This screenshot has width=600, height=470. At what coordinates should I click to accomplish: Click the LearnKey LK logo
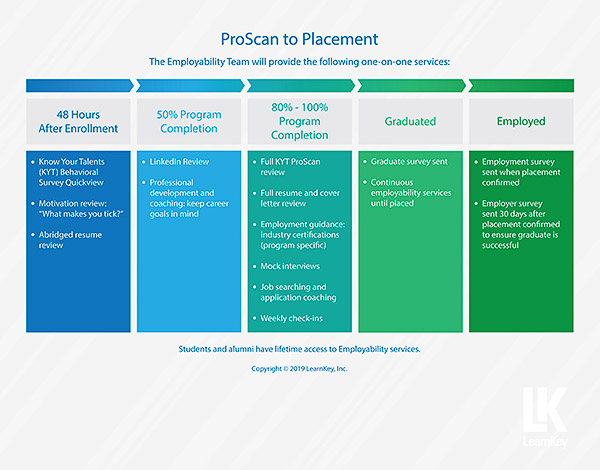(x=545, y=417)
